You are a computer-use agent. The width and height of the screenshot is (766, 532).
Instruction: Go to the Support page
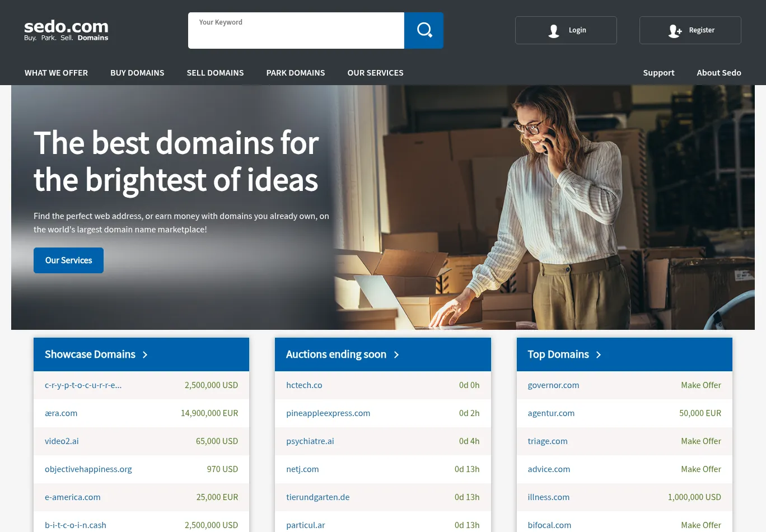click(658, 73)
